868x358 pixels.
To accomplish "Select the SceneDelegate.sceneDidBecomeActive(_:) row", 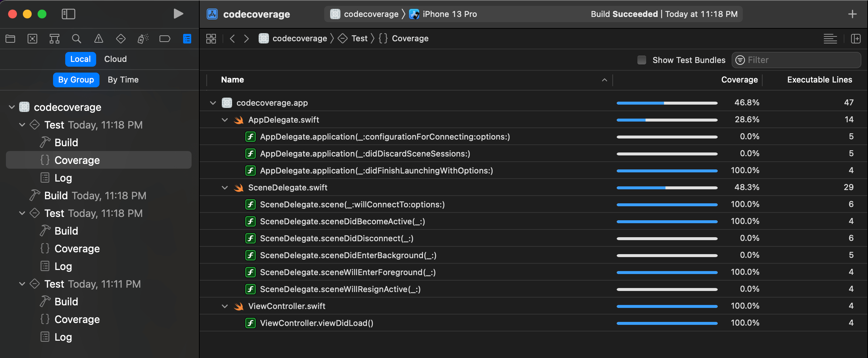I will 533,222.
